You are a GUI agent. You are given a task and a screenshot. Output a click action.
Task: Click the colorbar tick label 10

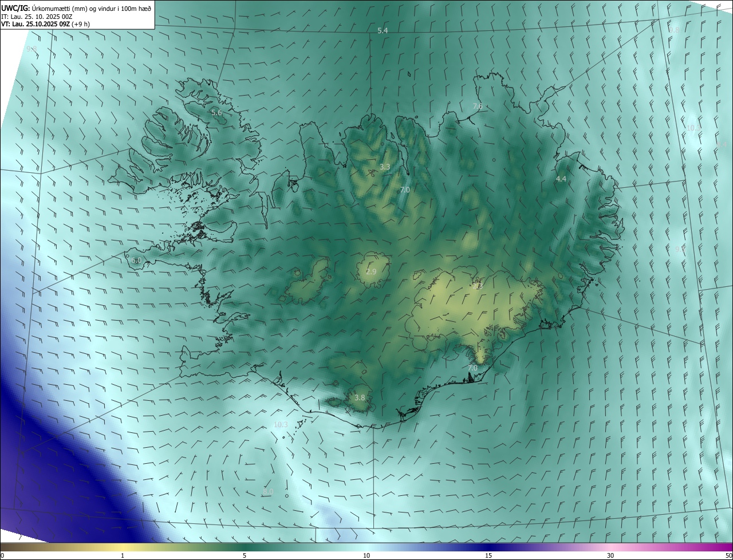tap(366, 555)
